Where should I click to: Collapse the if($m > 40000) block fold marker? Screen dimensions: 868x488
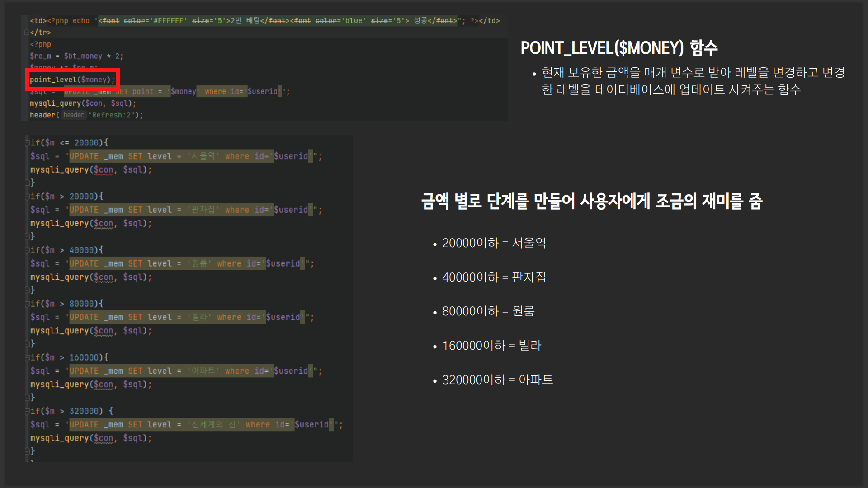[27, 250]
